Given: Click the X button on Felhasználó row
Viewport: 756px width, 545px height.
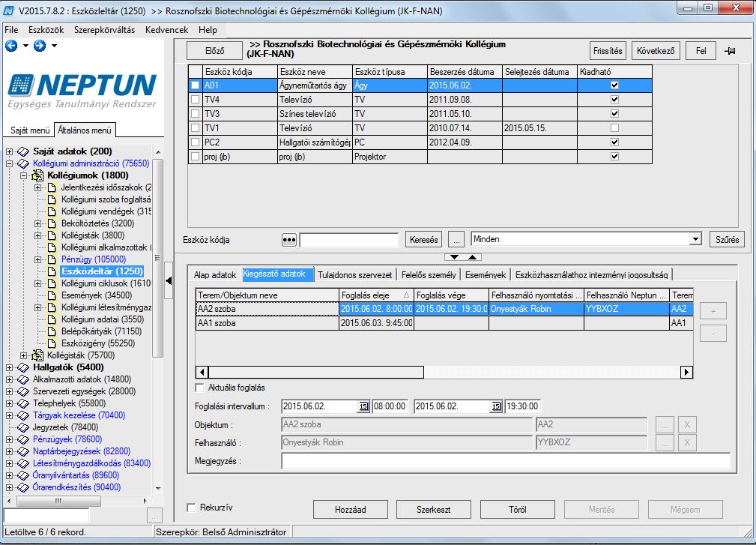Looking at the screenshot, I should [687, 443].
